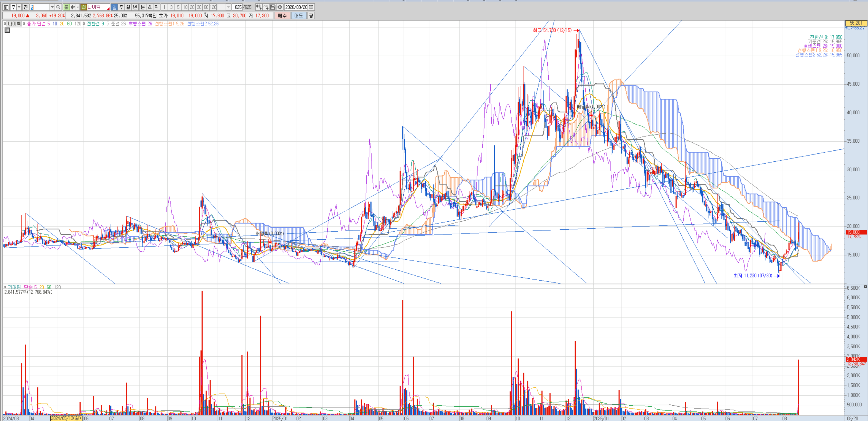Click the 후행스팬 26 legend label
This screenshot has height=421, width=868.
pos(140,24)
